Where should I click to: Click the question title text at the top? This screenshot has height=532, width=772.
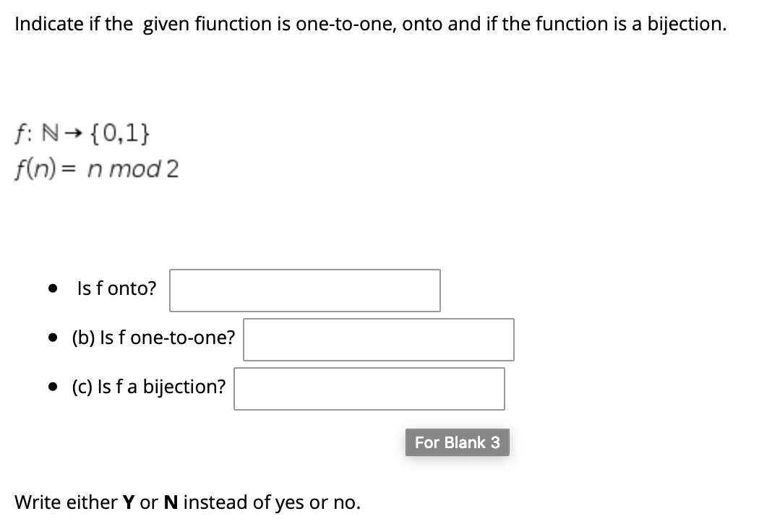pyautogui.click(x=369, y=24)
